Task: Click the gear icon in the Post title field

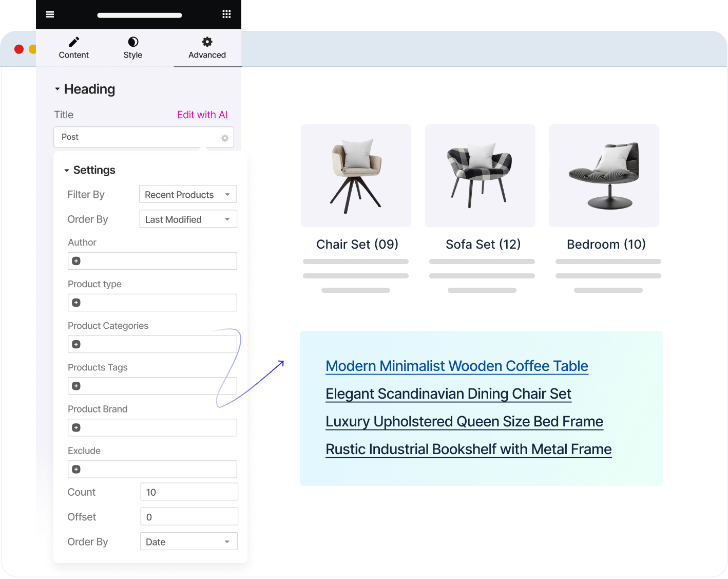Action: [x=224, y=138]
